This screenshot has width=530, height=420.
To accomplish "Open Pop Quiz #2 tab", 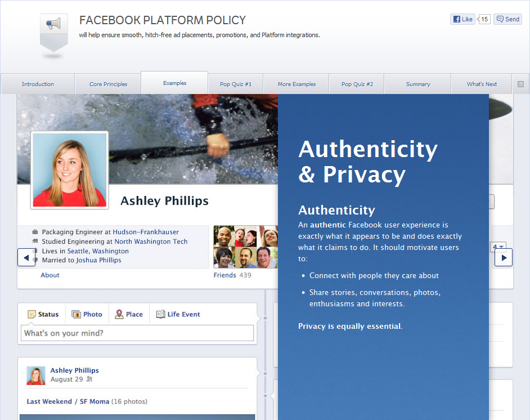I will tap(357, 84).
